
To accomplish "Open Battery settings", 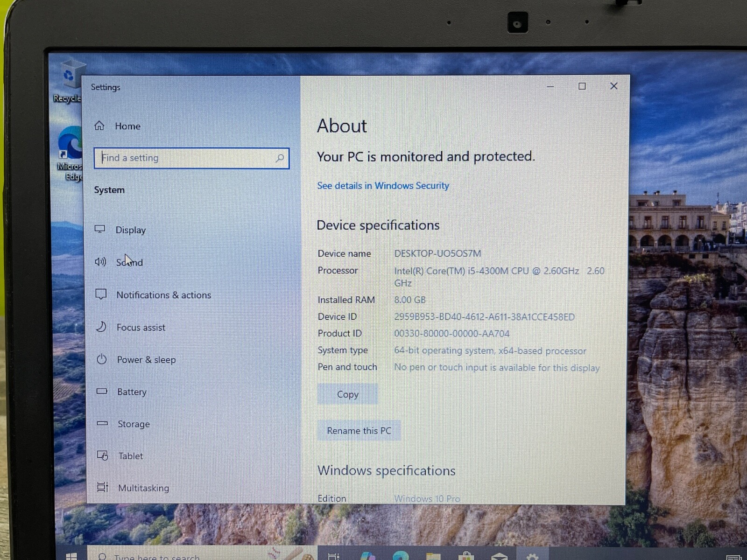I will (121, 392).
